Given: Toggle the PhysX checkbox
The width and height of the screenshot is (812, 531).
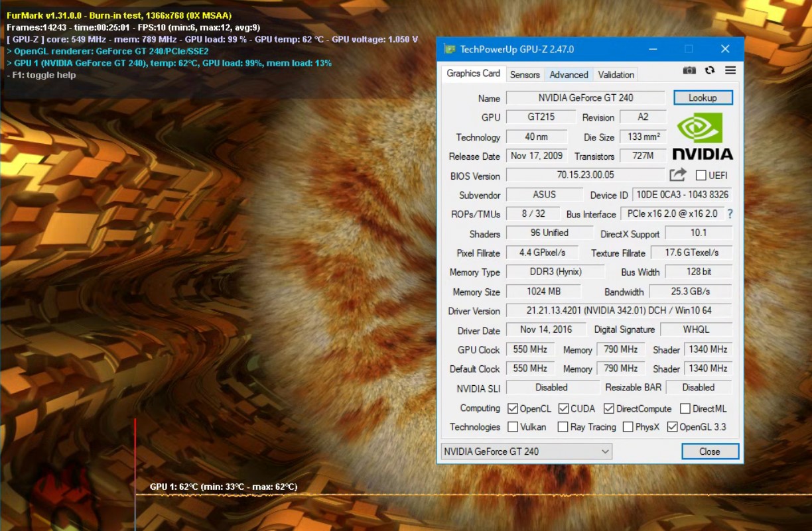Looking at the screenshot, I should (628, 427).
